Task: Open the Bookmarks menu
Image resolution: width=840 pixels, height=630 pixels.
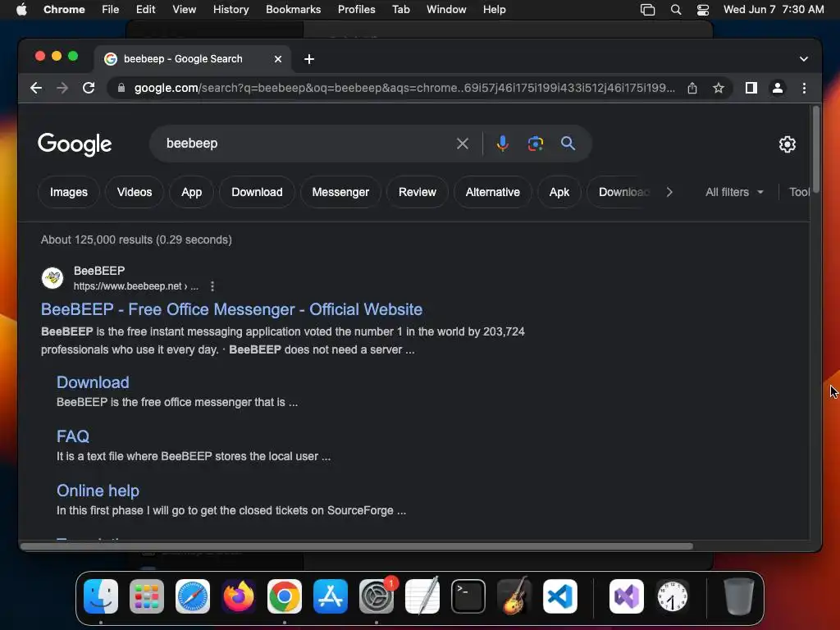Action: click(x=293, y=10)
